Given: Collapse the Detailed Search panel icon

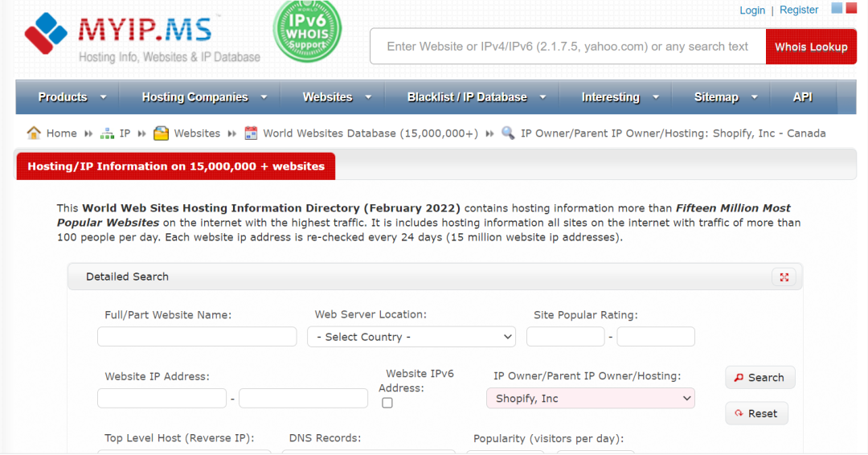Looking at the screenshot, I should click(784, 277).
